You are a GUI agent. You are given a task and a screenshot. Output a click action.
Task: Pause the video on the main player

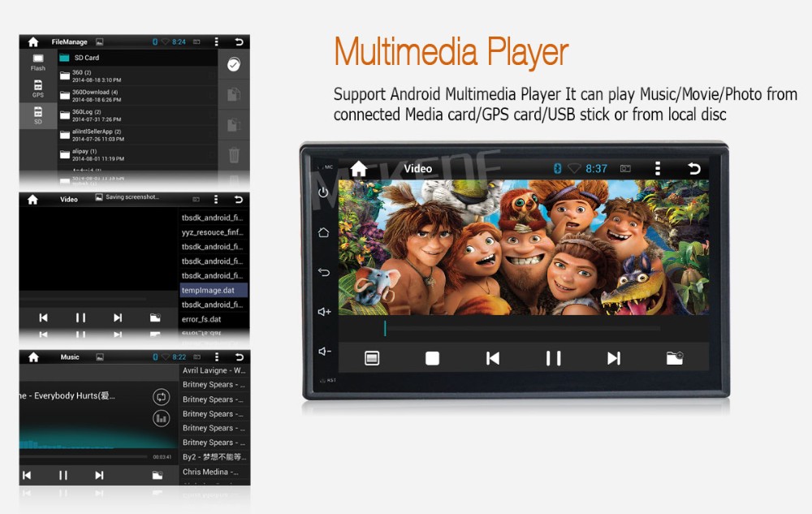point(553,358)
